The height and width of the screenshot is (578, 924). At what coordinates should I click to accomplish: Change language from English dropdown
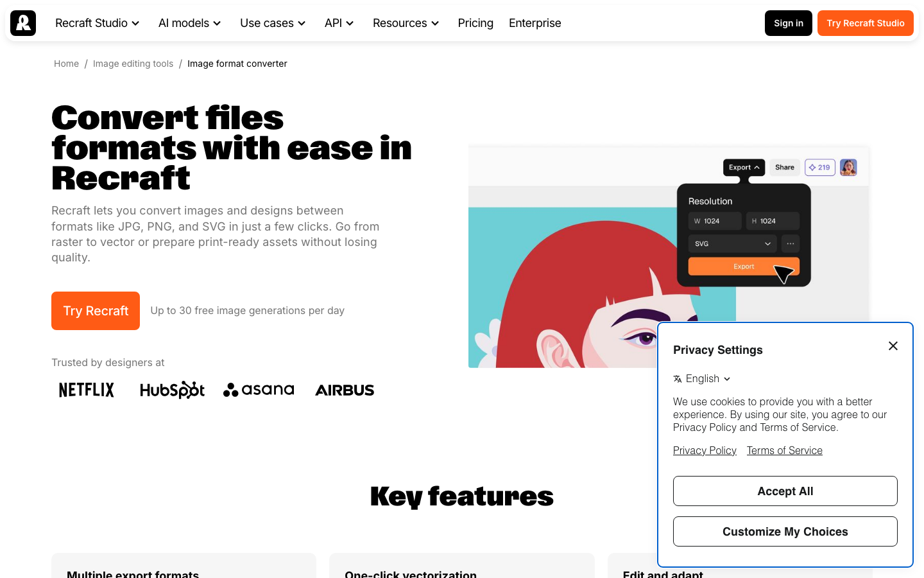(702, 379)
